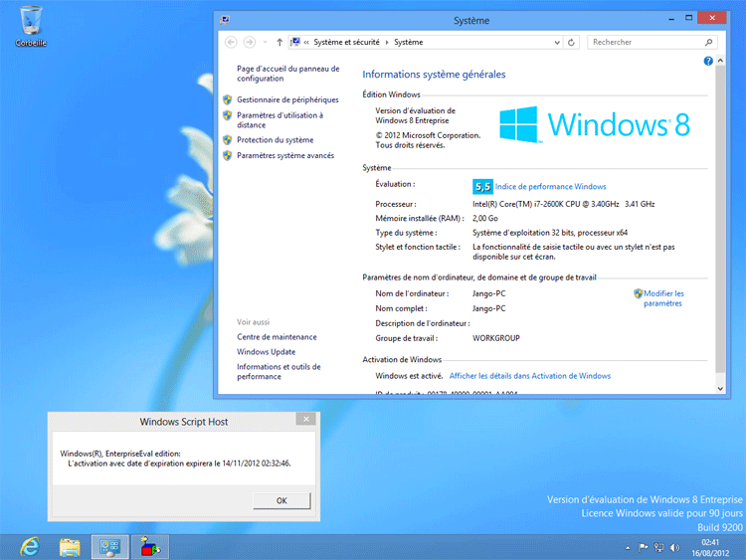
Task: Open Paramètres système avancés
Action: click(x=285, y=155)
